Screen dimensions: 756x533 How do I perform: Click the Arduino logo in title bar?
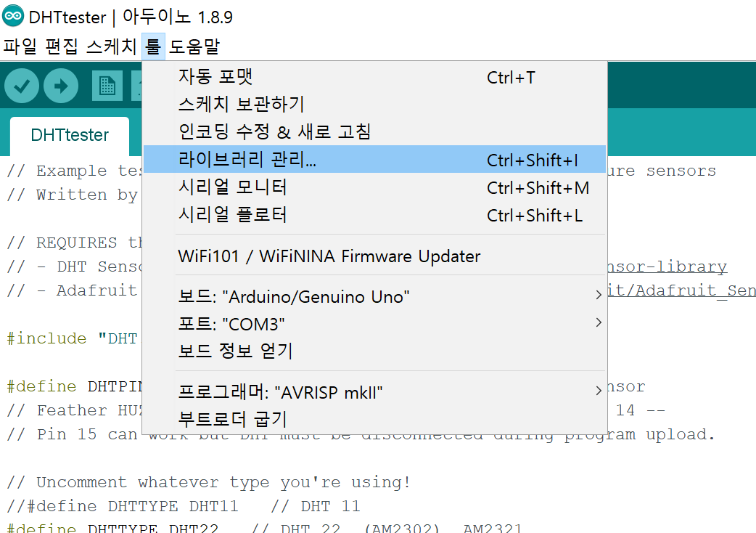coord(13,16)
